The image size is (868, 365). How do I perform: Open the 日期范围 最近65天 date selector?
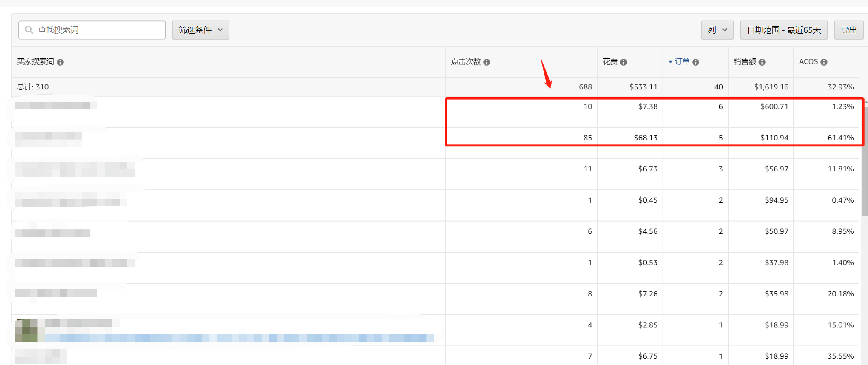coord(783,30)
